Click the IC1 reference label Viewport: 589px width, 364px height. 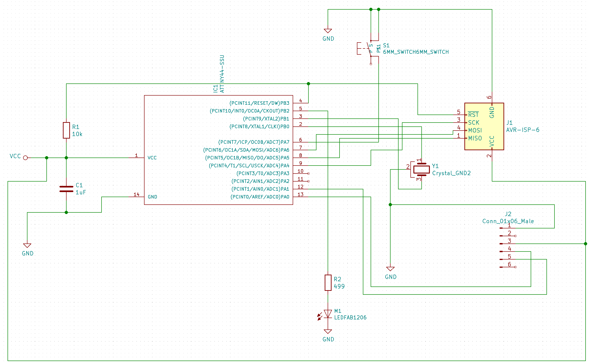[215, 88]
